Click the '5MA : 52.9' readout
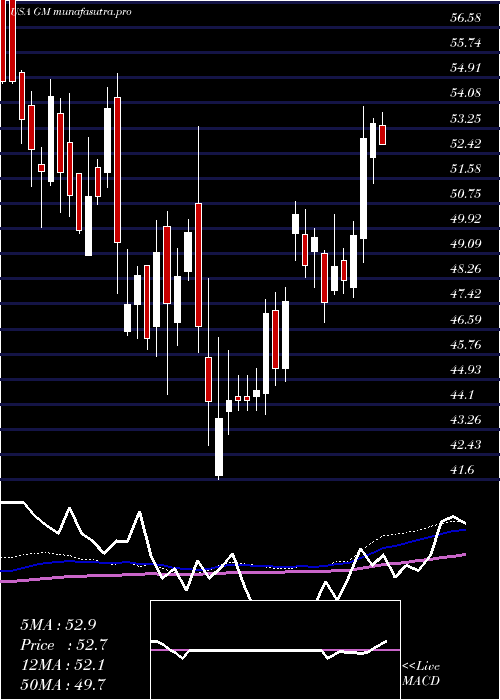This screenshot has height=700, width=500. point(58,625)
